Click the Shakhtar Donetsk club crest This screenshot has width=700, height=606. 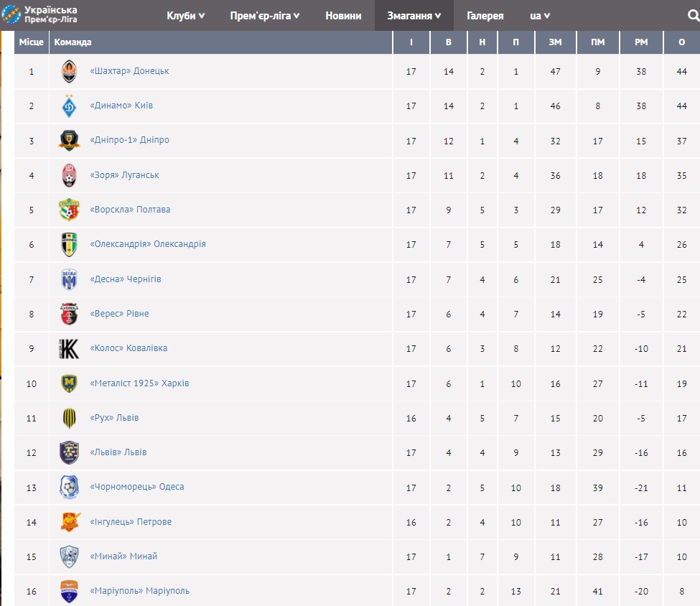click(69, 71)
